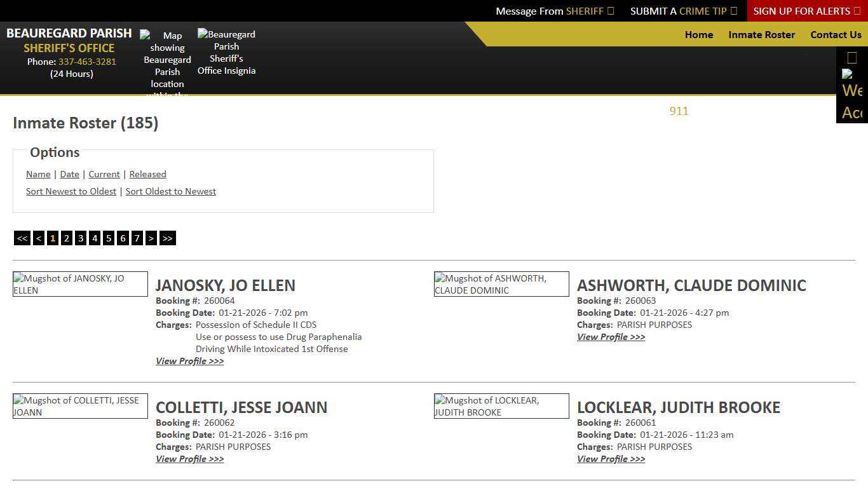Click the external icon beside Message From SHERIFF
The height and width of the screenshot is (488, 868).
(x=611, y=11)
